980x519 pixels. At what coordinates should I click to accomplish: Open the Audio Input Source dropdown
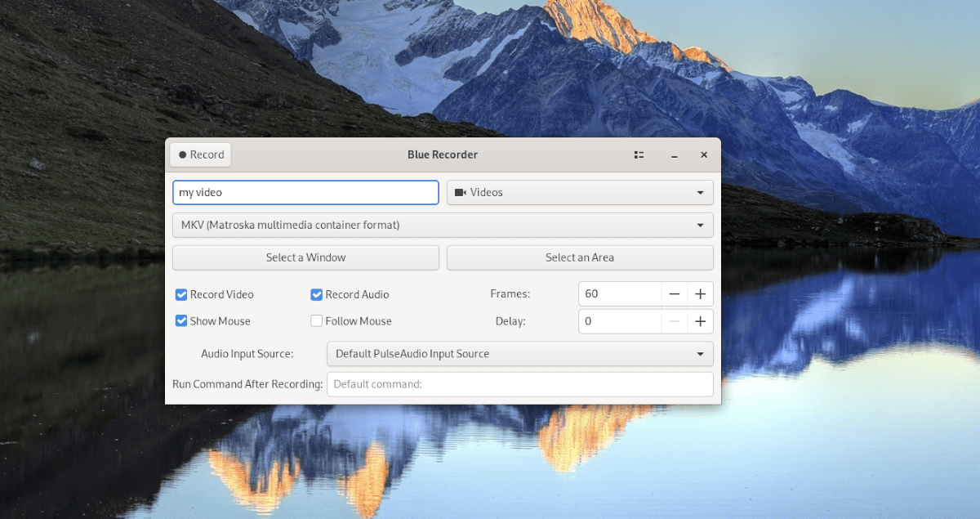pos(519,354)
